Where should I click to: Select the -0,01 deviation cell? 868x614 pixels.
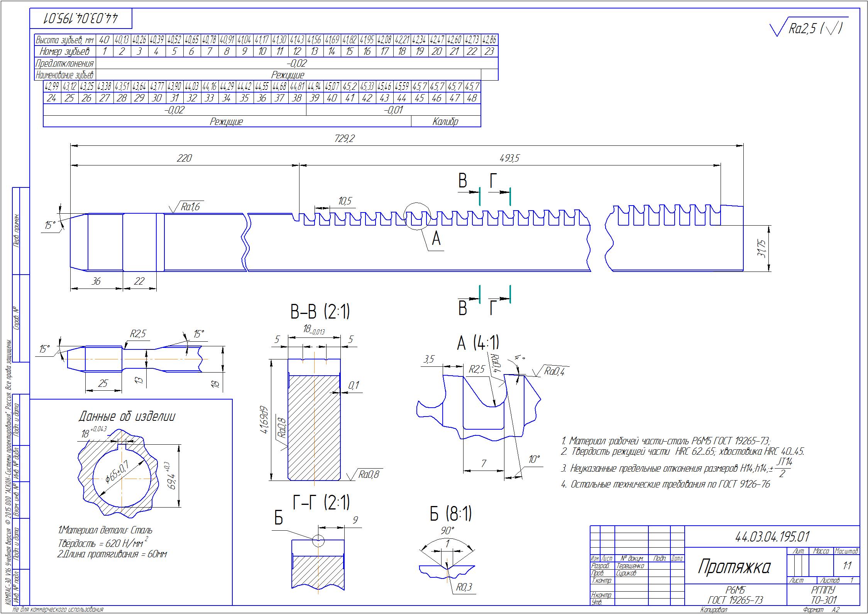click(x=393, y=110)
